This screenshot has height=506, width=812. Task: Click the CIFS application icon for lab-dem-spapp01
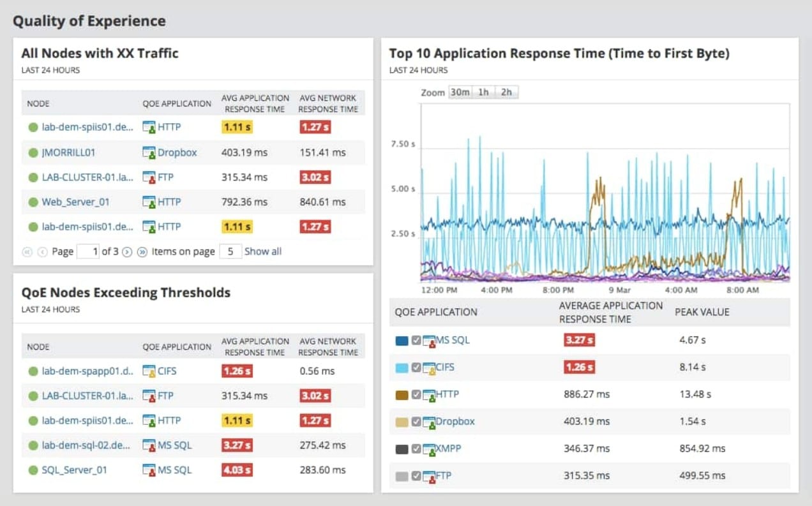coord(150,371)
